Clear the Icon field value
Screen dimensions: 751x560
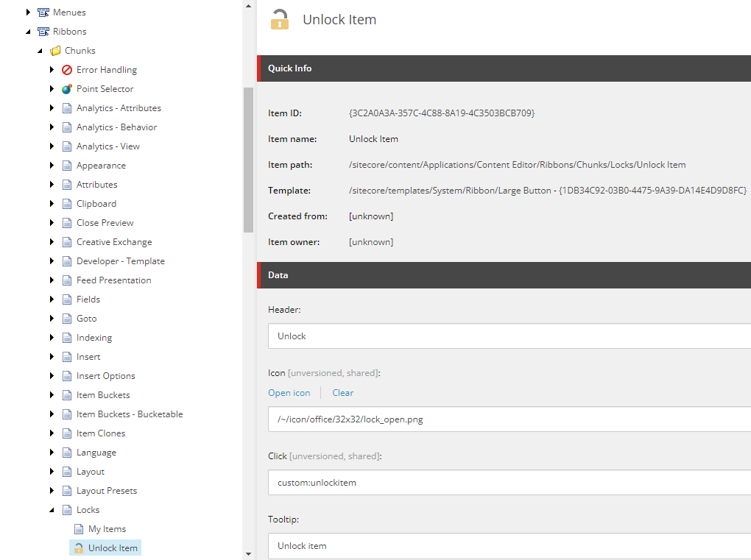pos(342,393)
